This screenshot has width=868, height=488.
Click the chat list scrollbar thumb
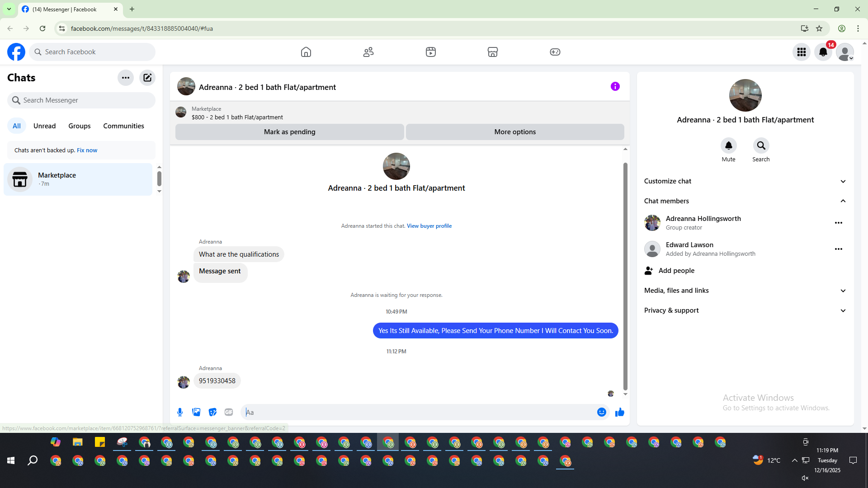pos(159,178)
